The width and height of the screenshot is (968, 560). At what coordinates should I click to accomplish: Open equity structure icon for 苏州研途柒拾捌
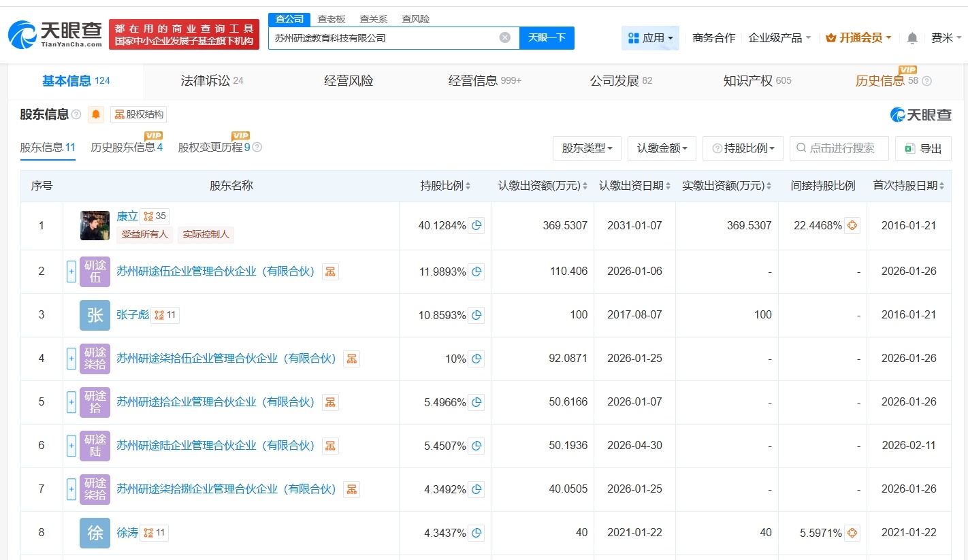351,489
